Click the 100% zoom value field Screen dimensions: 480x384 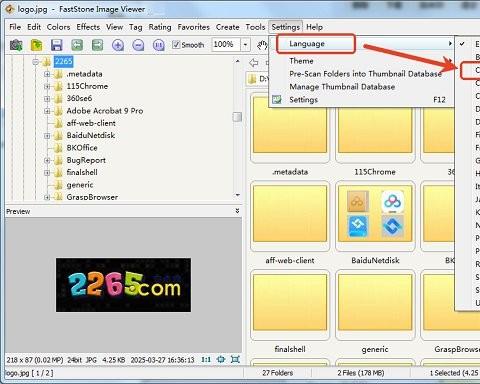point(226,44)
